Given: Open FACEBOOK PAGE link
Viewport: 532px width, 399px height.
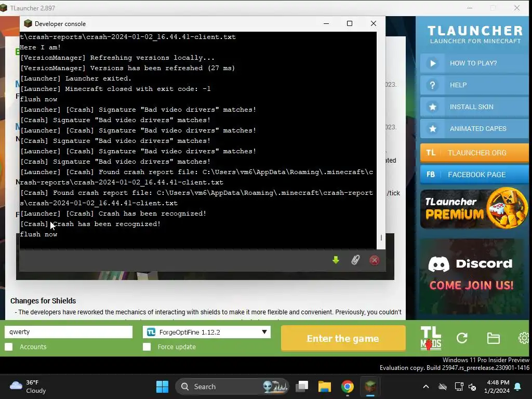Looking at the screenshot, I should pos(474,175).
